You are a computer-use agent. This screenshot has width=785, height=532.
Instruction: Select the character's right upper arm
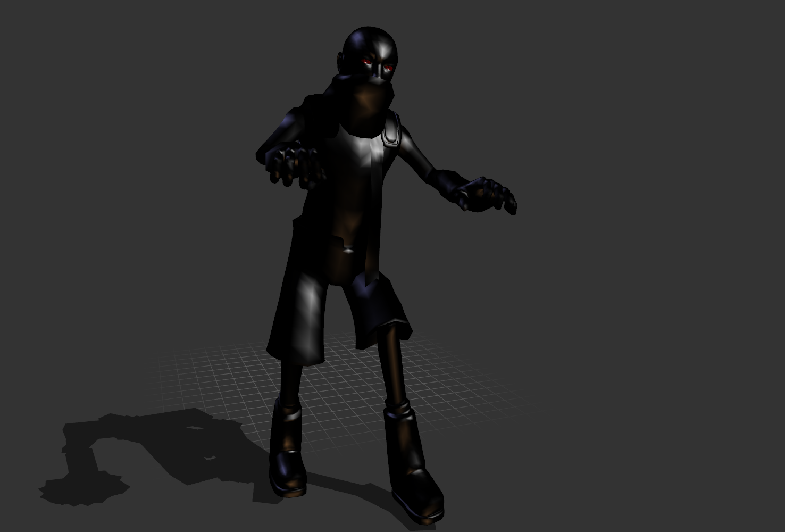coord(420,149)
